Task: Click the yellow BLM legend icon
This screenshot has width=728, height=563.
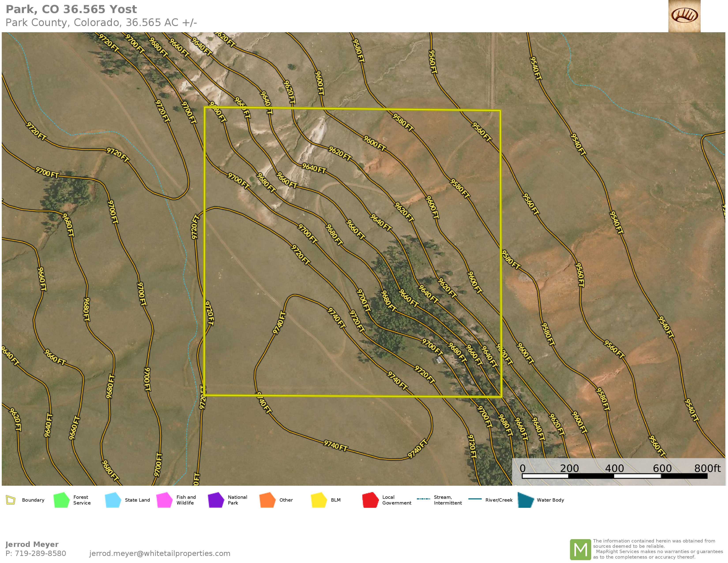Action: (319, 500)
